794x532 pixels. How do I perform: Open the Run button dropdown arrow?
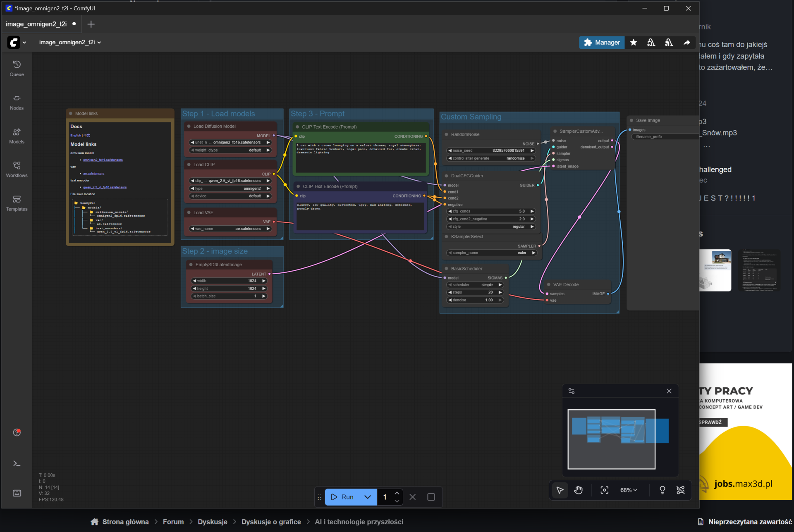pos(367,497)
